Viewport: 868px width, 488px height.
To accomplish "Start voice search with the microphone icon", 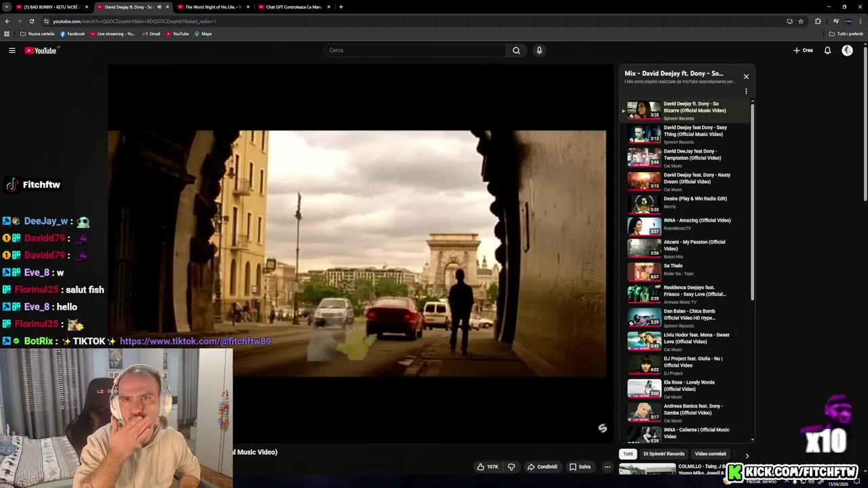I will pos(539,50).
